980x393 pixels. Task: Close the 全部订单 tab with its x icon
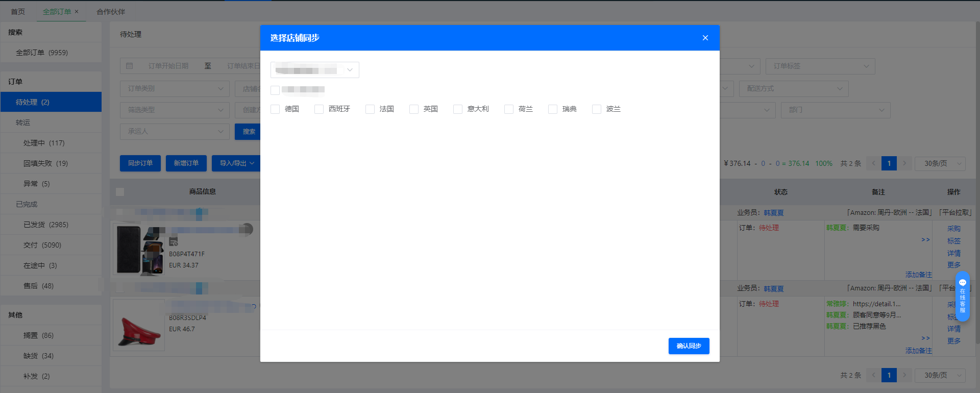[x=77, y=11]
